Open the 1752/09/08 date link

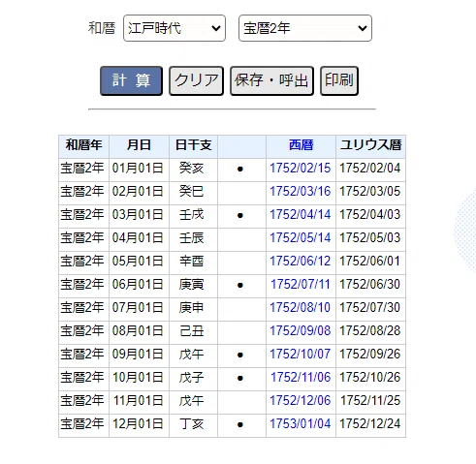(301, 331)
